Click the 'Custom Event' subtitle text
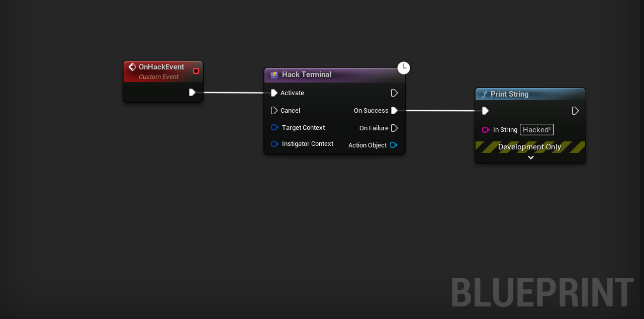Screen dimensions: 644x319 coord(159,77)
